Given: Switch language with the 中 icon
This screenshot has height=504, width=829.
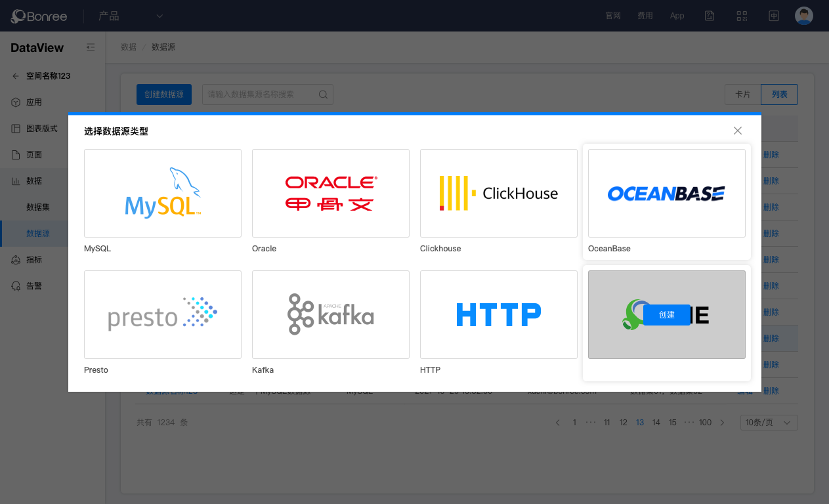Looking at the screenshot, I should pos(774,16).
